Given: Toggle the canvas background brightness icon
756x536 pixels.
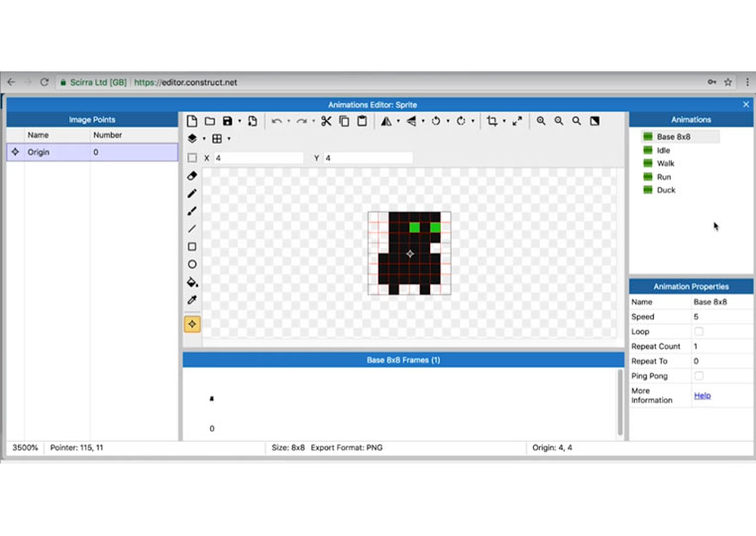Looking at the screenshot, I should tap(594, 121).
